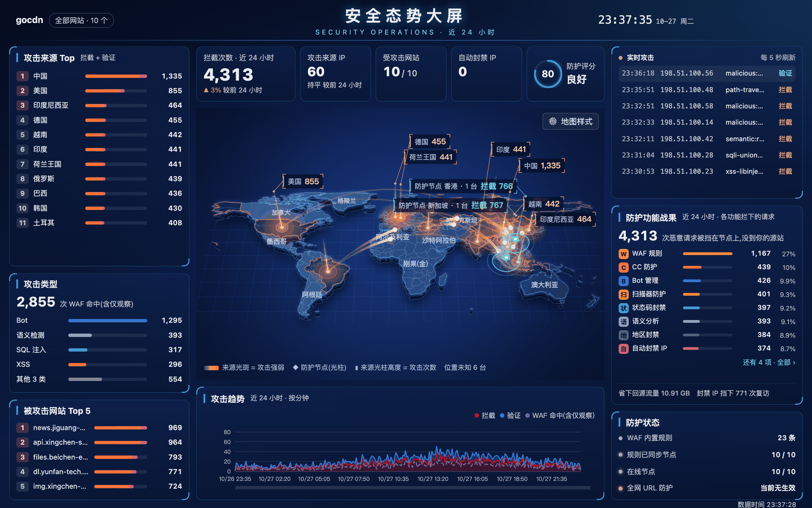The width and height of the screenshot is (812, 508).
Task: Toggle WAF 命中(含仅观察) legend series
Action: [x=560, y=416]
